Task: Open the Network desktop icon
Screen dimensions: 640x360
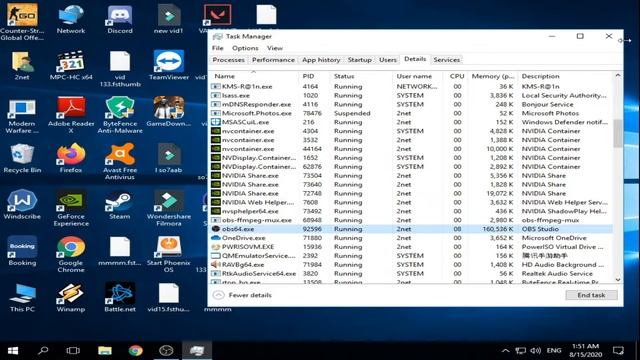Action: pos(71,19)
